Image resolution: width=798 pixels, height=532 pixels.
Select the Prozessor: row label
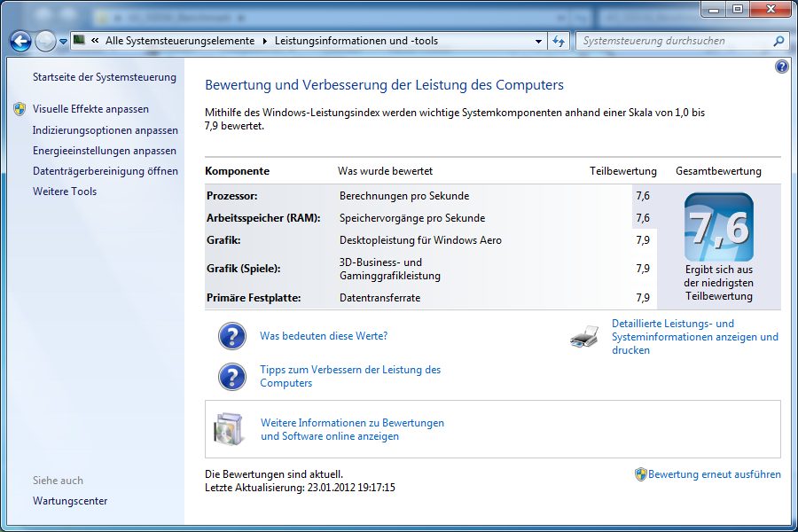click(x=232, y=196)
